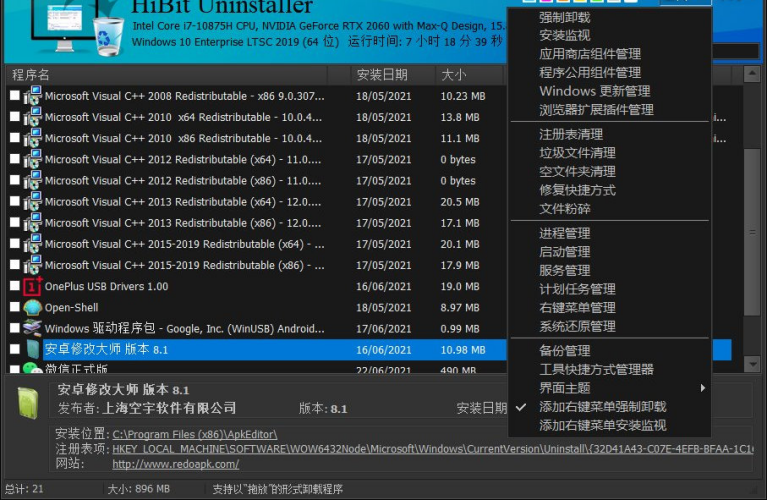The image size is (767, 500).
Task: Tick the OnePlus USB Drivers checkbox
Action: (x=15, y=286)
